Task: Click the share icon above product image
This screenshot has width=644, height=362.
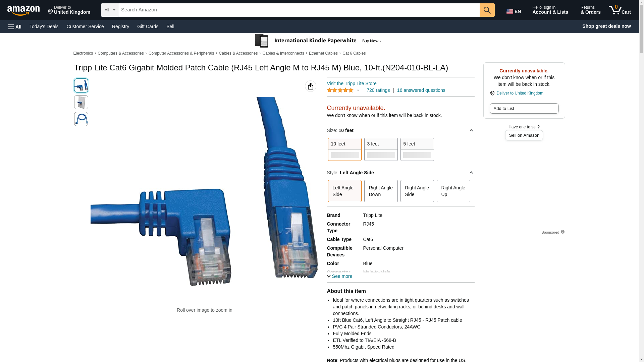Action: click(x=311, y=86)
